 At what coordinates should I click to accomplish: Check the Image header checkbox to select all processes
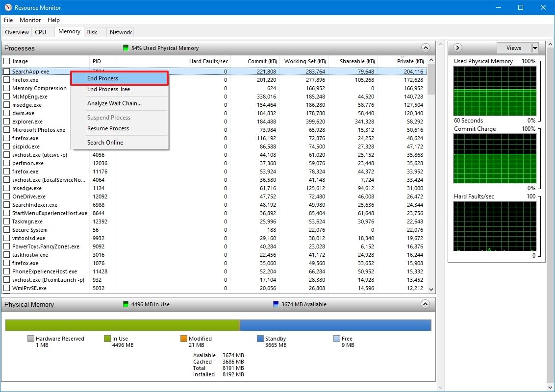coord(6,61)
